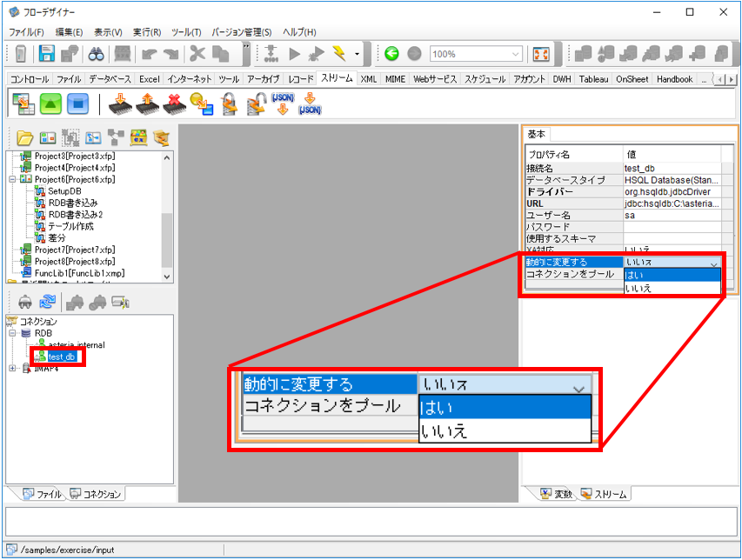
Task: Choose はい in the dropdown list
Action: tap(672, 275)
